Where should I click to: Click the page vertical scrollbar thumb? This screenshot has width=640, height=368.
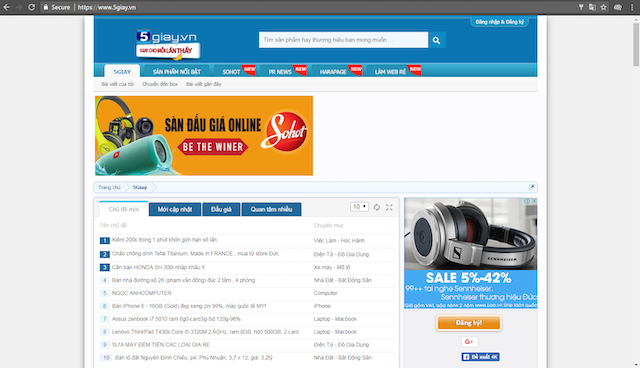coord(636,44)
